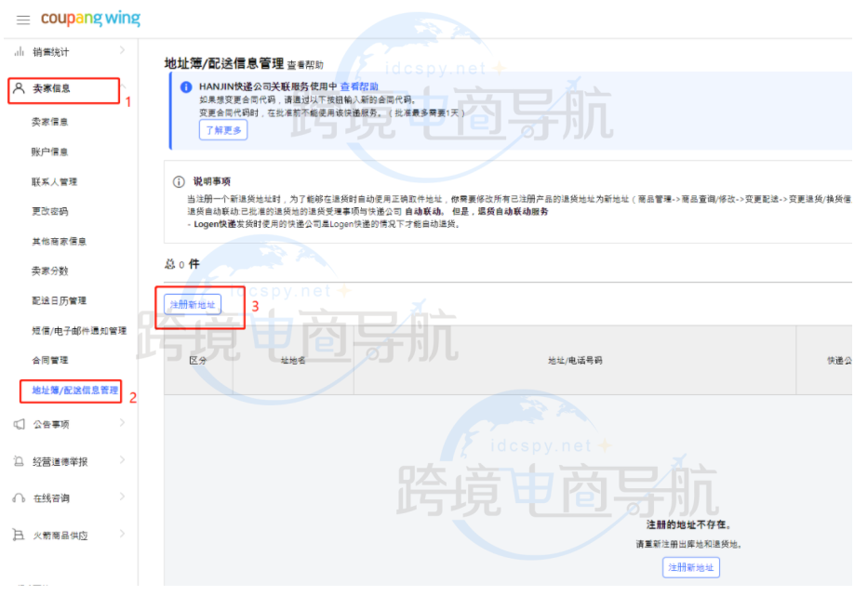Click the blue info icon in HANJIN banner

click(186, 86)
